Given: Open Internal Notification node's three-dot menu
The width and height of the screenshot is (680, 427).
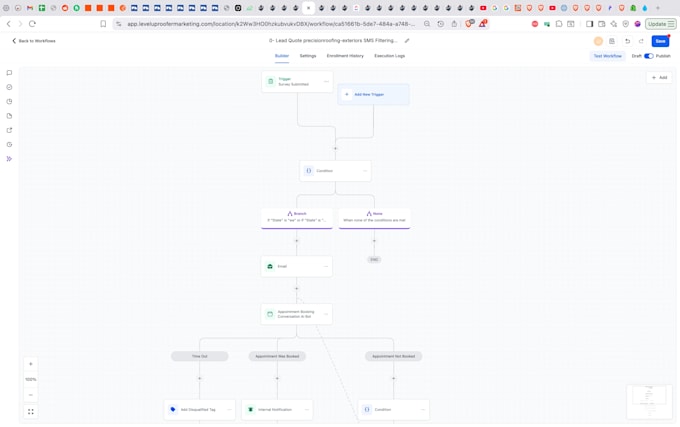Looking at the screenshot, I should point(307,409).
